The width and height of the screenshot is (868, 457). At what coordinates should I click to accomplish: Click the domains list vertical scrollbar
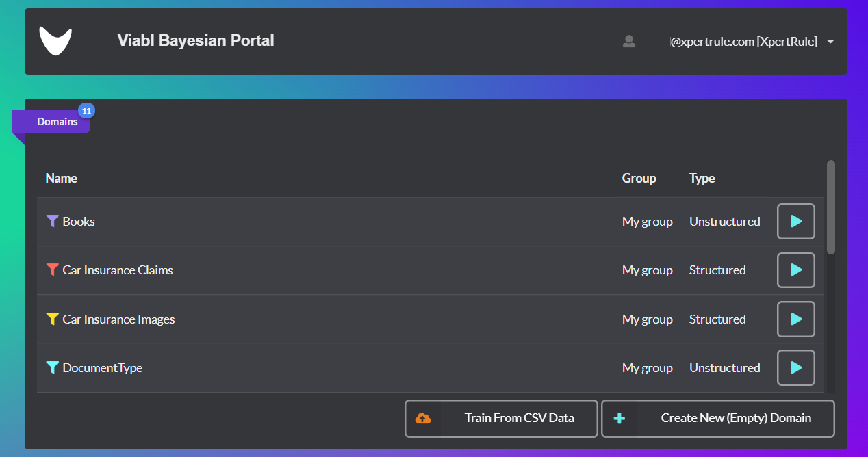pos(830,207)
